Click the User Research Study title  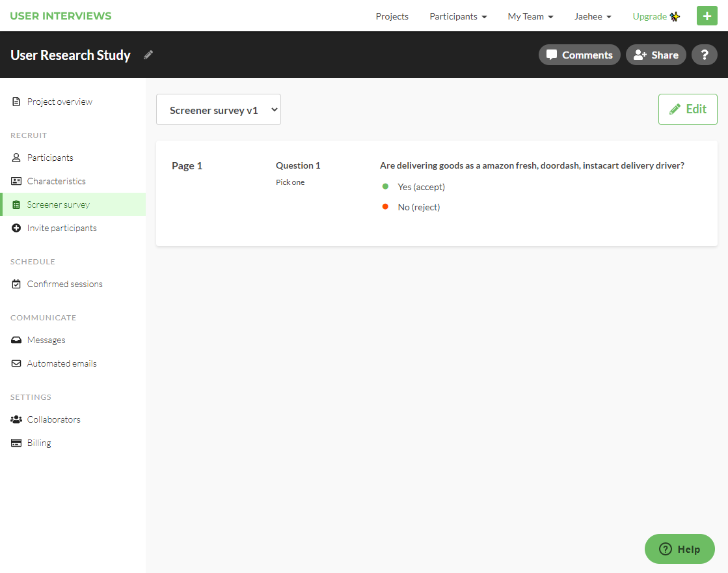[70, 55]
